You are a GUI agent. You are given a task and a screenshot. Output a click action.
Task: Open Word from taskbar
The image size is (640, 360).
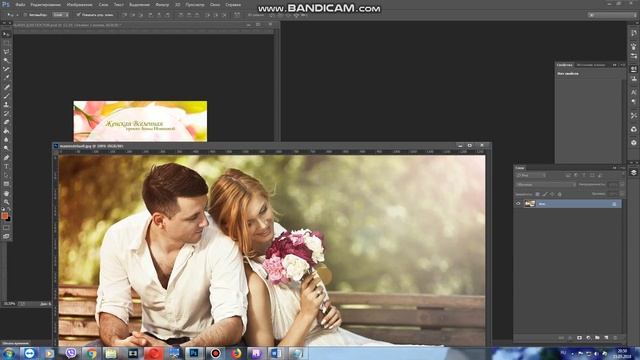pyautogui.click(x=276, y=353)
